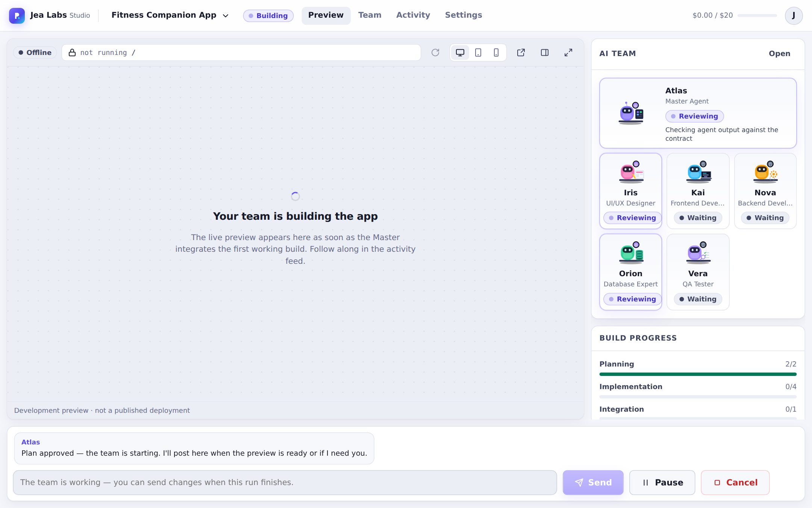Click the Integration 0/1 progress label
Viewport: 812px width, 508px height.
click(622, 409)
